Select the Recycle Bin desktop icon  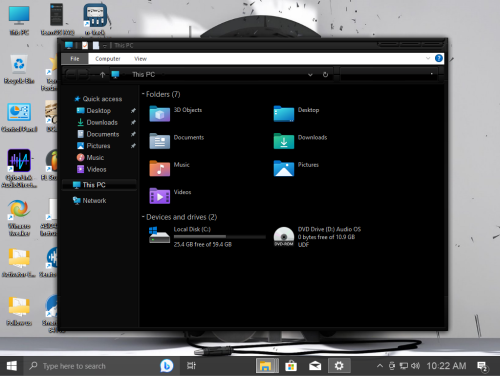click(19, 69)
